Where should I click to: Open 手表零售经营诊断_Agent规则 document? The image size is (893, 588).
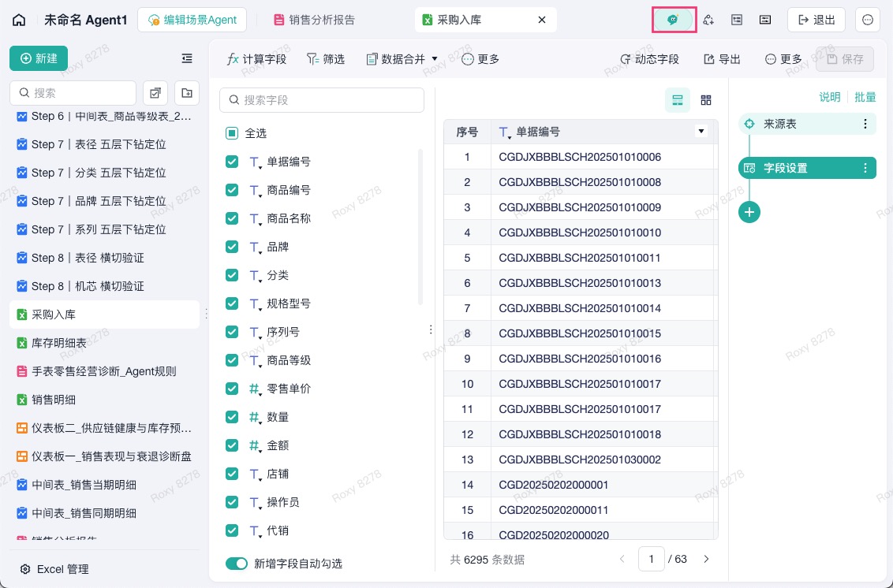(x=105, y=371)
